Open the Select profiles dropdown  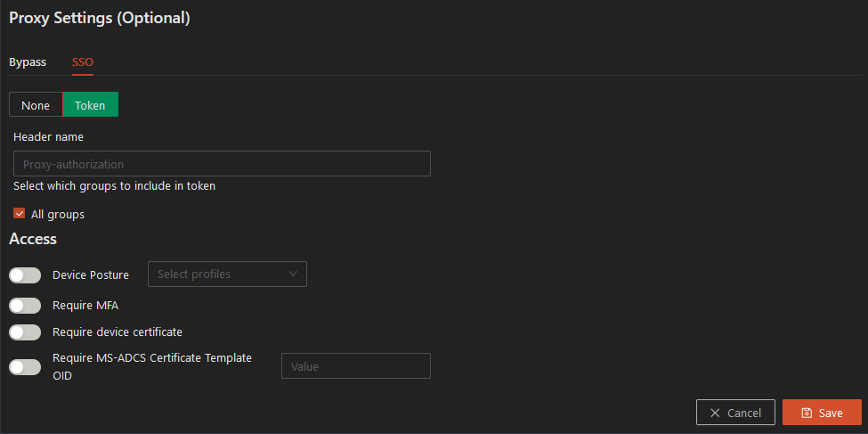click(227, 274)
